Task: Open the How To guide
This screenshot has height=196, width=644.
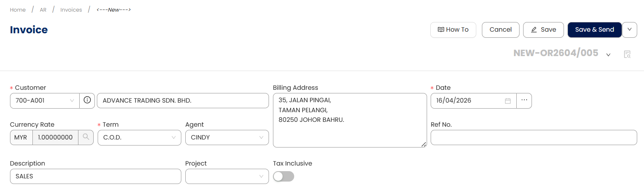Action: (x=453, y=30)
